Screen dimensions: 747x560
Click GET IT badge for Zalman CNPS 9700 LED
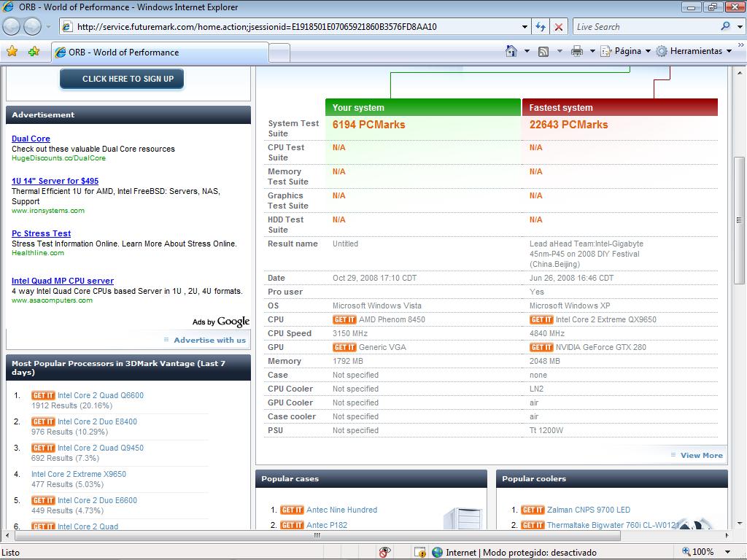pyautogui.click(x=533, y=510)
